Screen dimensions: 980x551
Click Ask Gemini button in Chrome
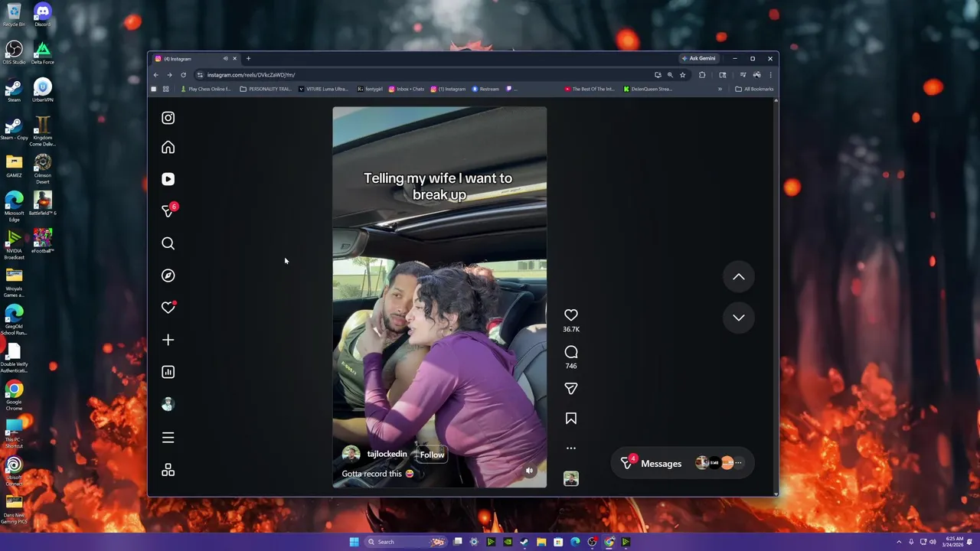(x=698, y=59)
